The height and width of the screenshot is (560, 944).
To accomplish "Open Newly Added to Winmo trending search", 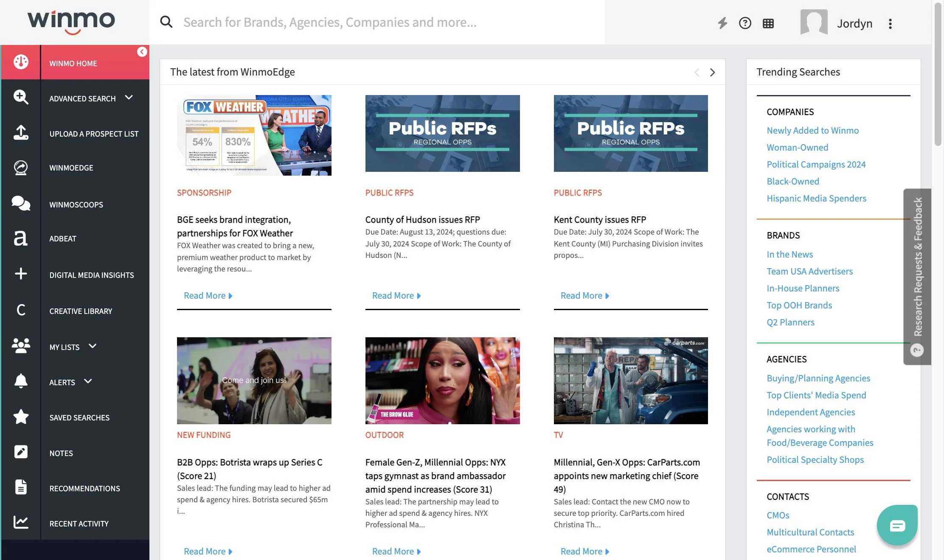I will (x=812, y=131).
